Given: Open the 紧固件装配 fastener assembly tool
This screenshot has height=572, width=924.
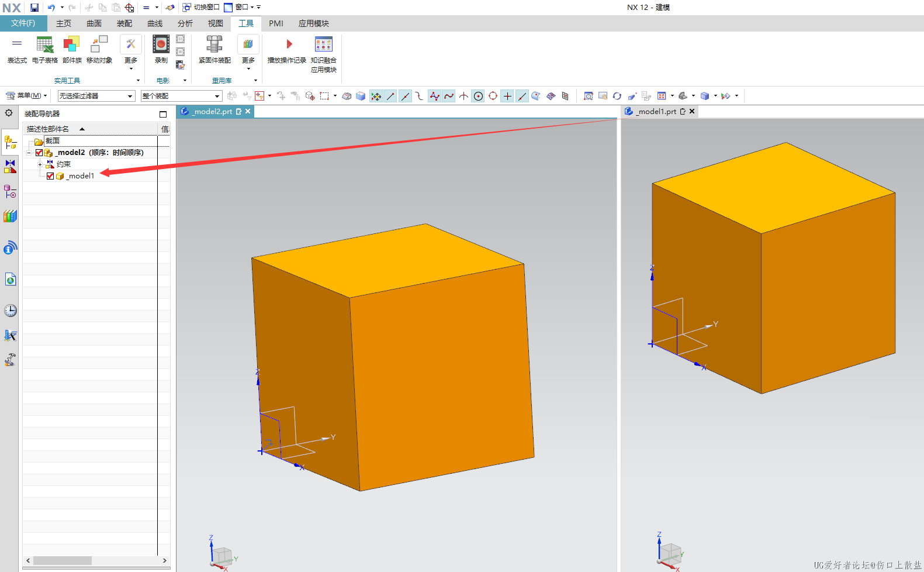Looking at the screenshot, I should click(214, 50).
